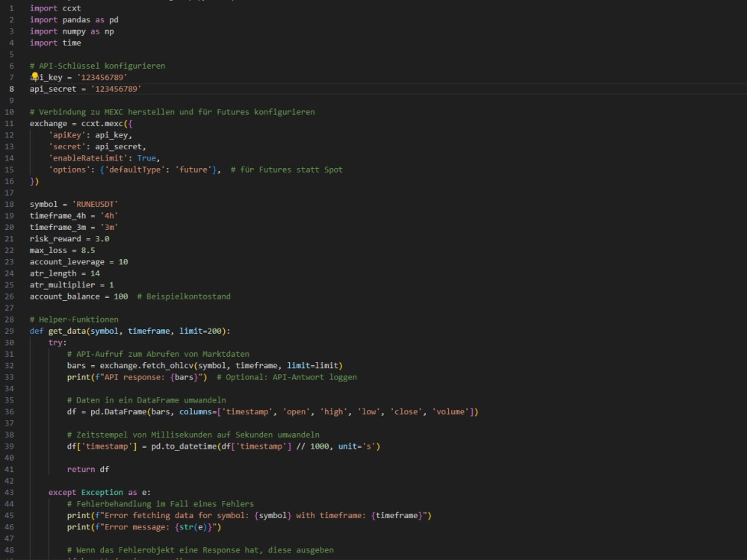Click line number 18 in the gutter
This screenshot has height=560, width=747.
click(x=10, y=205)
